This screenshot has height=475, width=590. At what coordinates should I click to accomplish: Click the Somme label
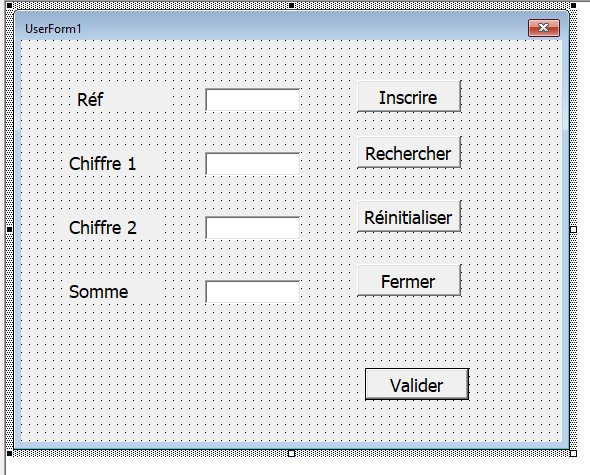tap(99, 292)
